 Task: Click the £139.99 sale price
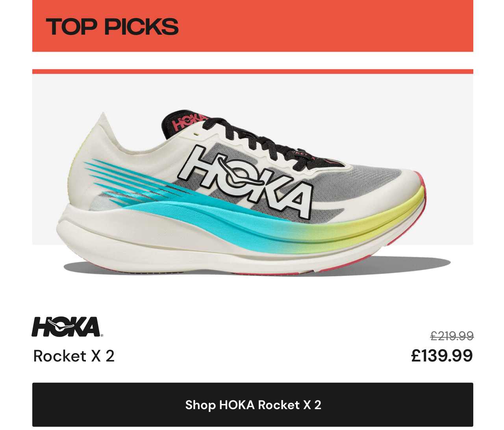(x=442, y=356)
